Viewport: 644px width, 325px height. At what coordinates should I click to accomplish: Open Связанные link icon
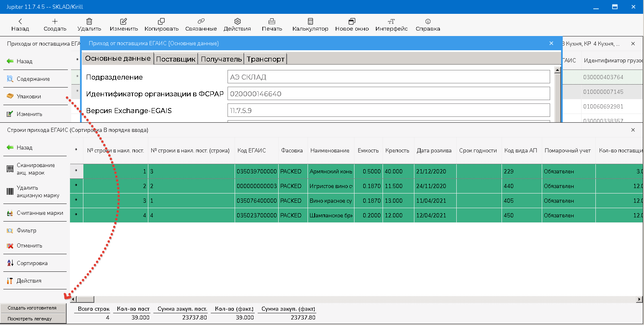coord(201,21)
